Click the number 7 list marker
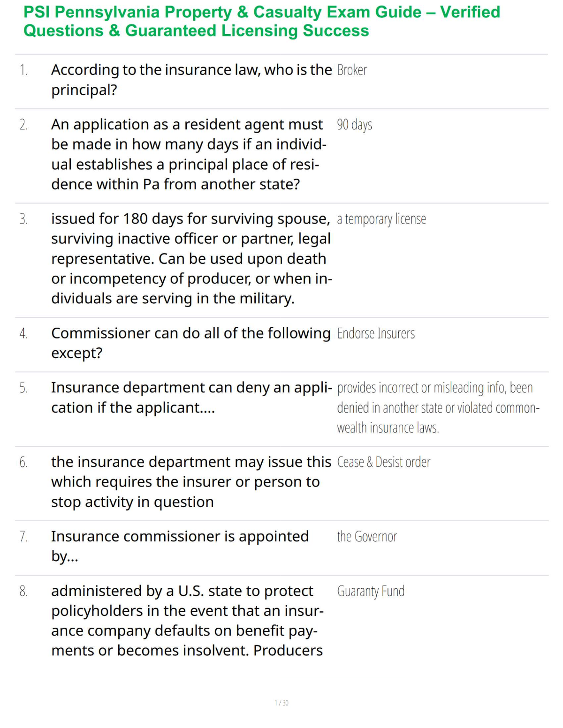Image resolution: width=563 pixels, height=728 pixels. [x=23, y=537]
